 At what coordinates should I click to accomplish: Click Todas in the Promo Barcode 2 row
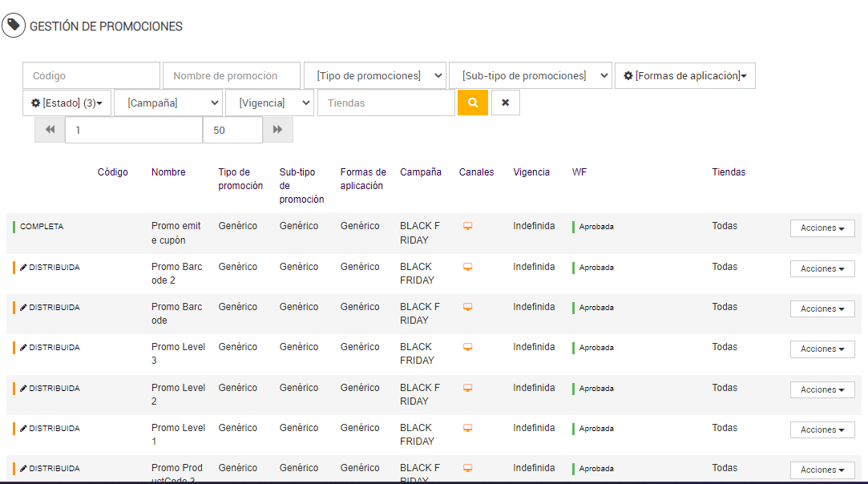click(725, 266)
